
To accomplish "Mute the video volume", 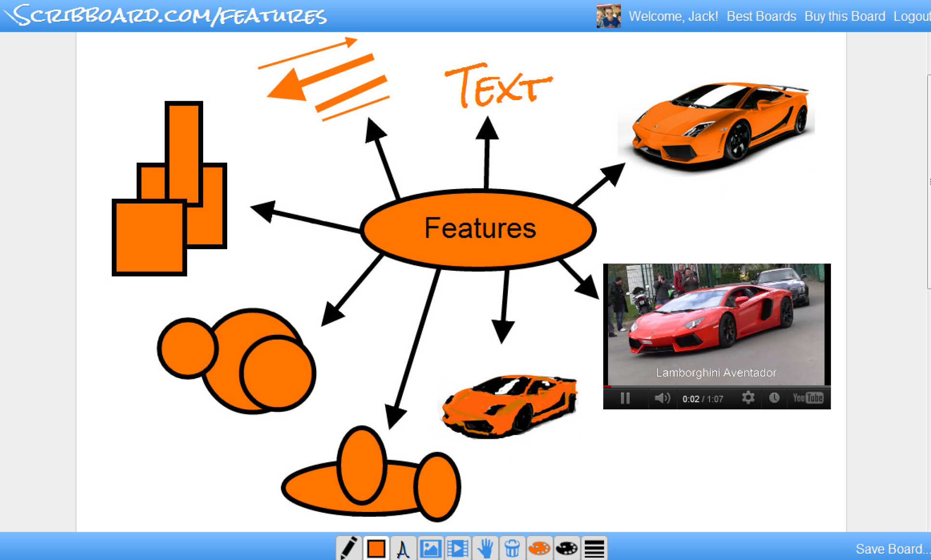I will pos(662,398).
